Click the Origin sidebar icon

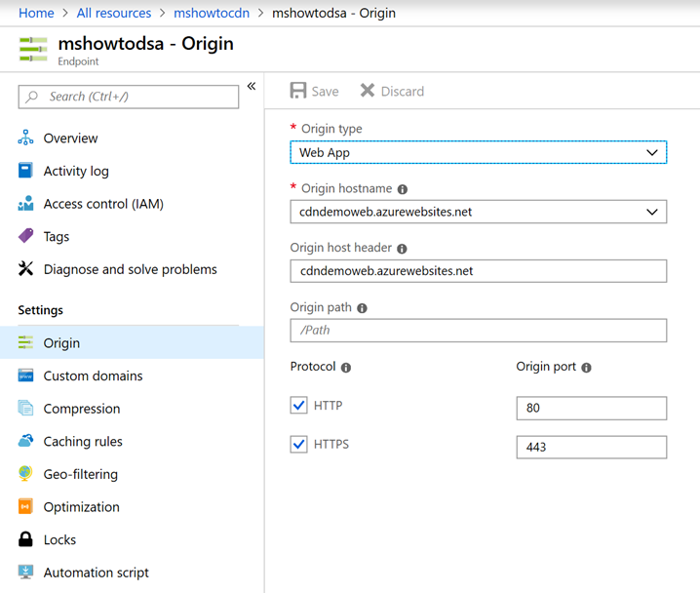click(25, 342)
